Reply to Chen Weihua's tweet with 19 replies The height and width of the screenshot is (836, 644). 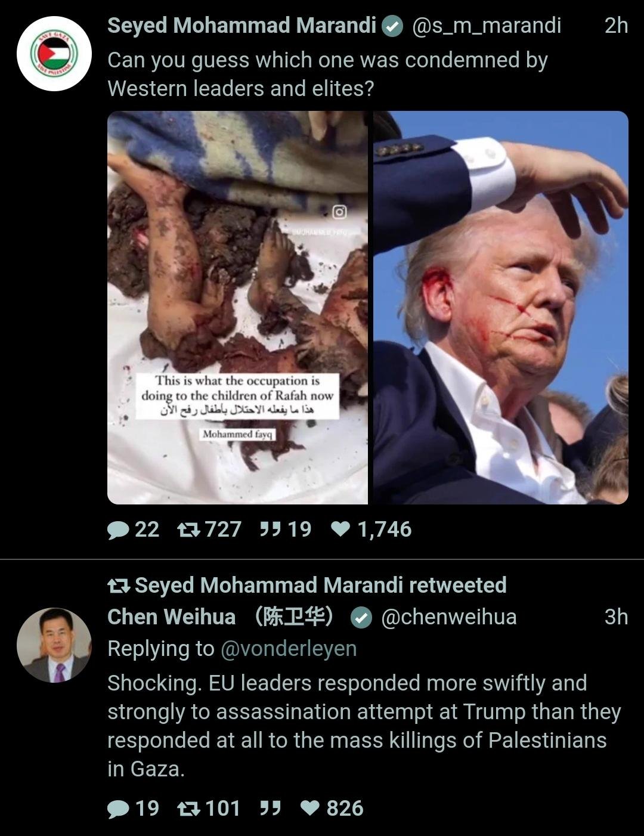click(118, 809)
